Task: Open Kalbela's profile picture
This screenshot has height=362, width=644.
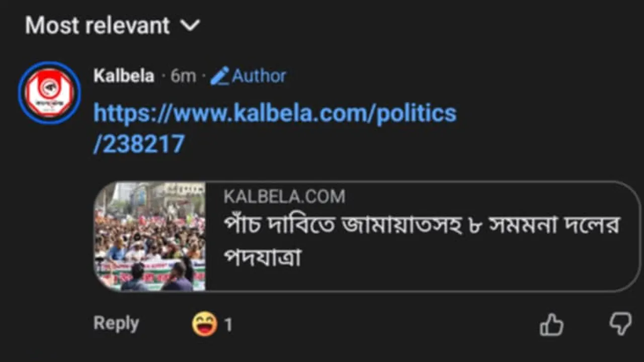Action: (x=49, y=93)
